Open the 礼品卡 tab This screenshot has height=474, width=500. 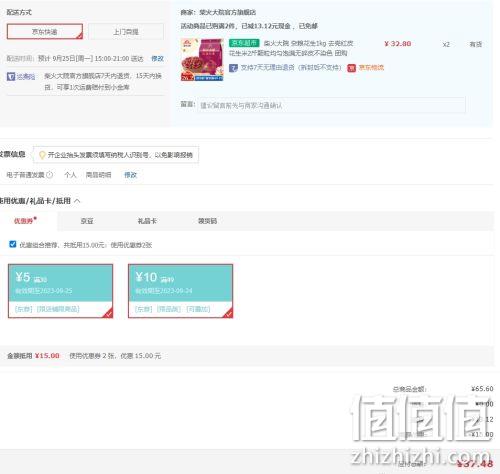click(x=147, y=221)
